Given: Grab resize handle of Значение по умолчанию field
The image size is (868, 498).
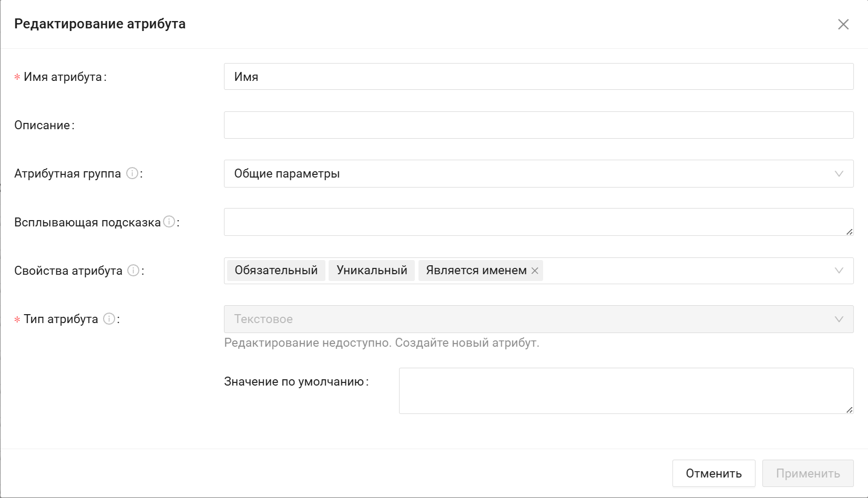Looking at the screenshot, I should coord(849,410).
